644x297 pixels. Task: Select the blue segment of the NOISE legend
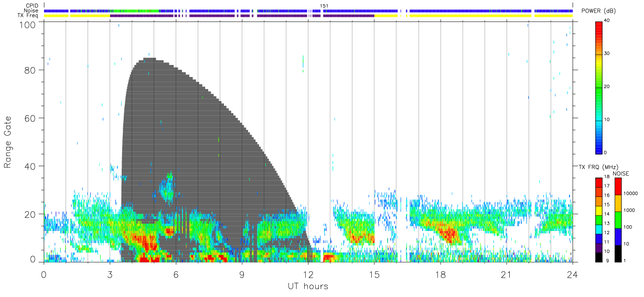618,237
